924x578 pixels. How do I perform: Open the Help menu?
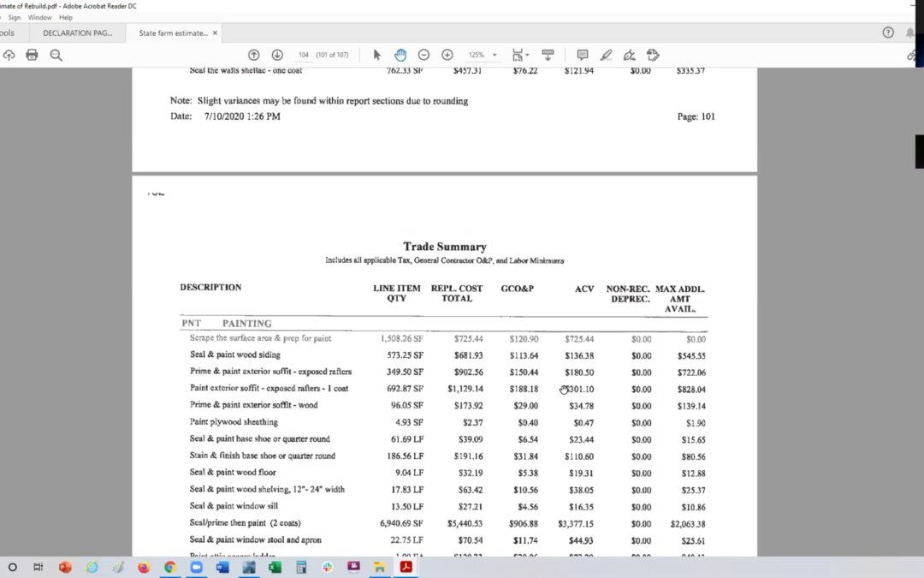[66, 17]
